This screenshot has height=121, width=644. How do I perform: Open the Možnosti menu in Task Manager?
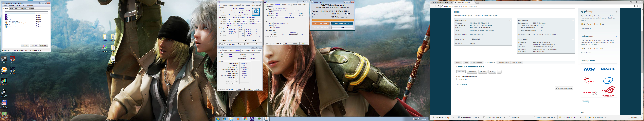click(11, 5)
